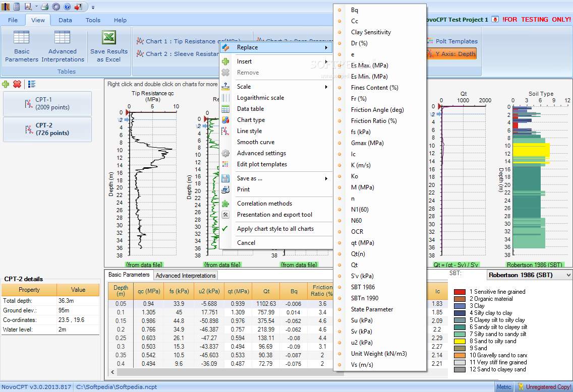Image resolution: width=573 pixels, height=392 pixels.
Task: Click the blue list view icon
Action: click(31, 84)
